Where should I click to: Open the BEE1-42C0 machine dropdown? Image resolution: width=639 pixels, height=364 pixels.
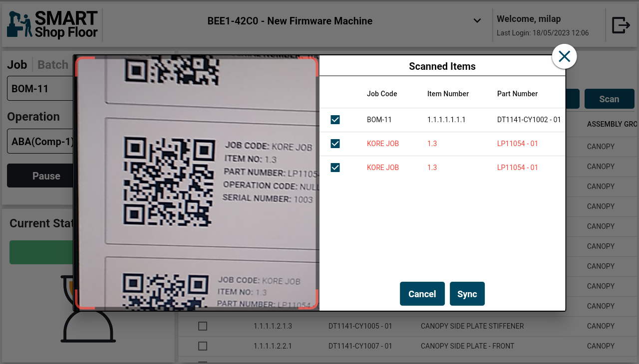coord(290,21)
